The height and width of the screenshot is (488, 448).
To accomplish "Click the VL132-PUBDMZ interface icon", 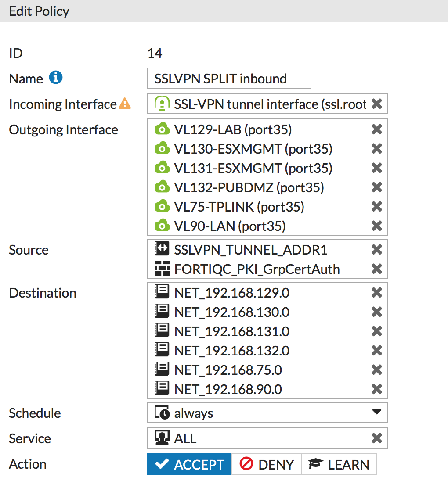I will click(162, 187).
